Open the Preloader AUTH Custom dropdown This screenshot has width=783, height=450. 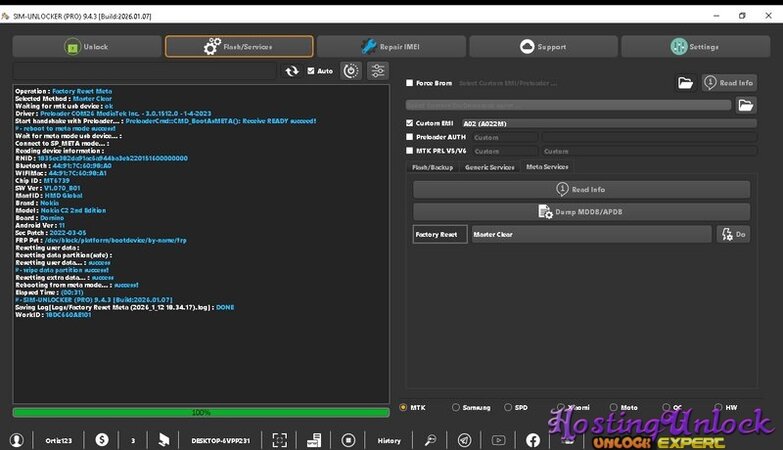pyautogui.click(x=504, y=137)
